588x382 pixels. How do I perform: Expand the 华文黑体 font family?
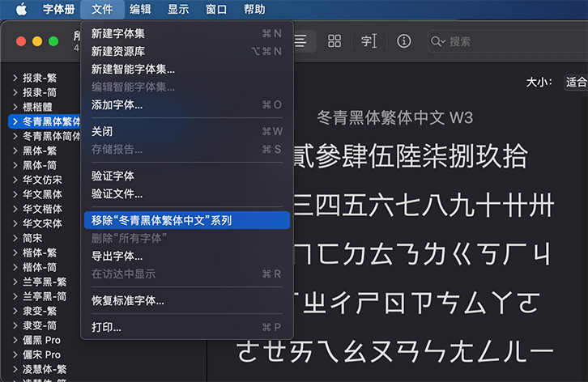tap(15, 194)
